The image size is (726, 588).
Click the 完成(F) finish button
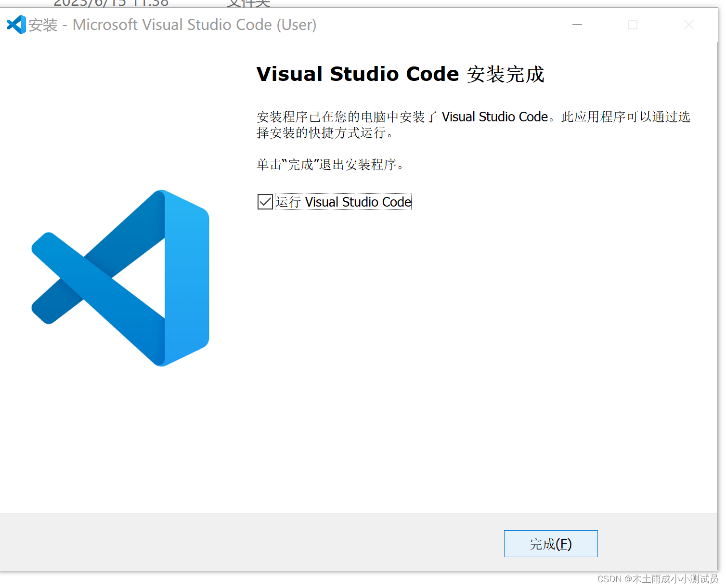pos(551,544)
